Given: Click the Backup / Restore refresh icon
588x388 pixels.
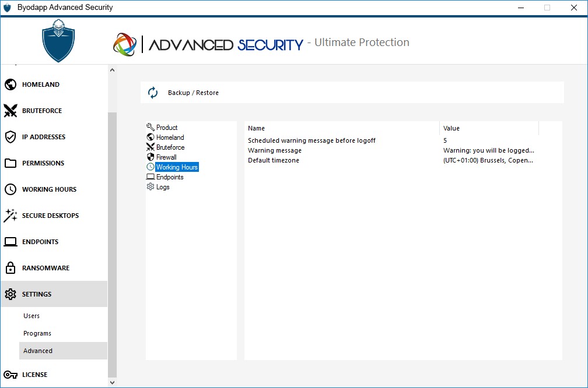Looking at the screenshot, I should [153, 93].
